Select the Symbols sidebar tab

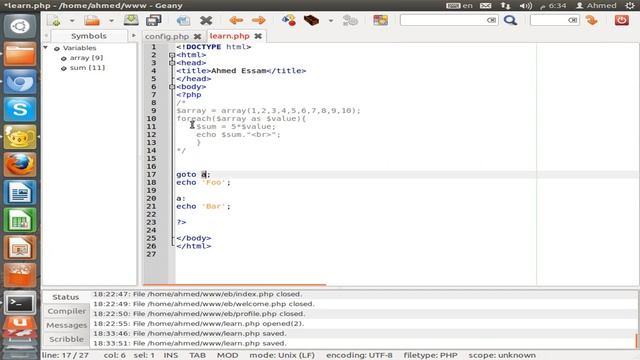coord(89,36)
